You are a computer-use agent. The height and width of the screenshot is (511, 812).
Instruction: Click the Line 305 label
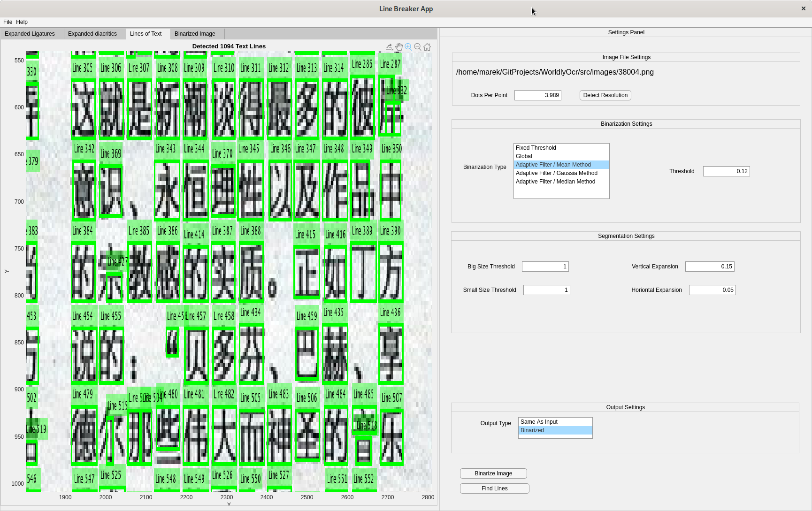click(x=83, y=68)
